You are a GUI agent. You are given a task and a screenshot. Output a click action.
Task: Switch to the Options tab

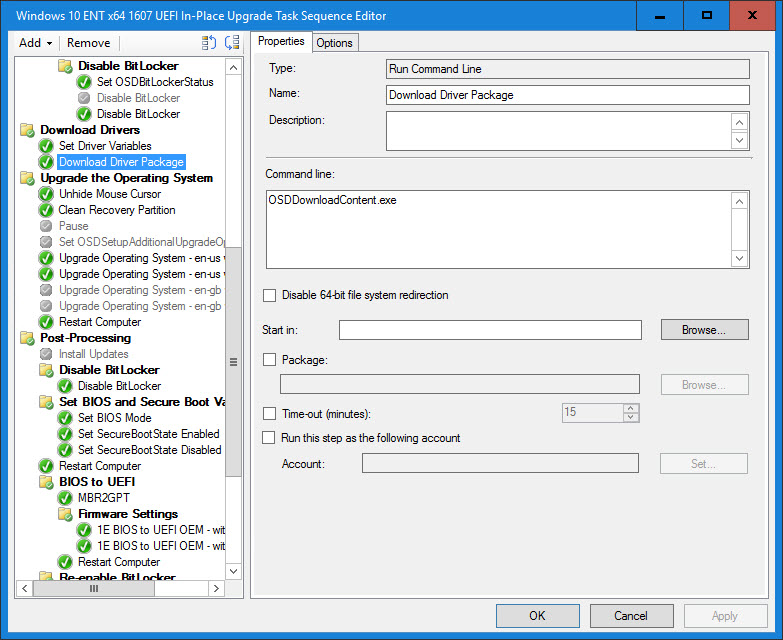[334, 42]
